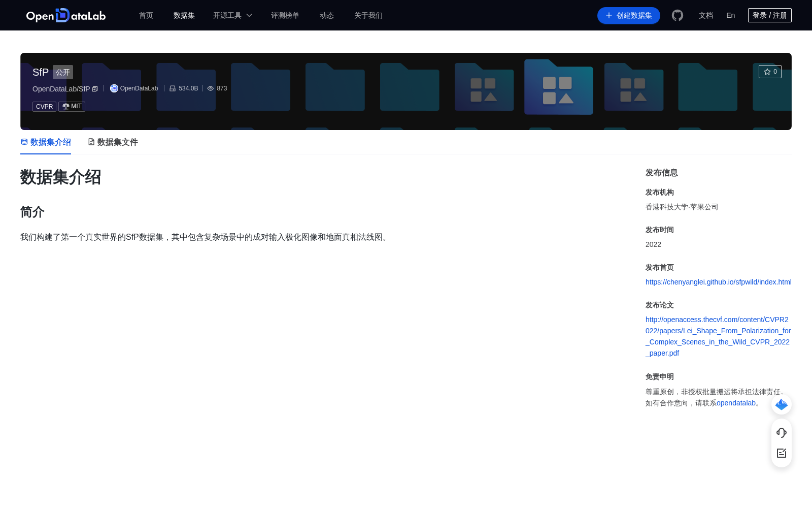Click the 公开 visibility badge
The height and width of the screenshot is (508, 812).
(63, 72)
